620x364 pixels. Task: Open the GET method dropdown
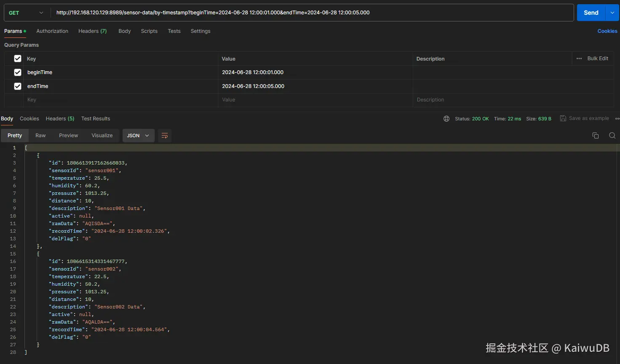pos(26,13)
